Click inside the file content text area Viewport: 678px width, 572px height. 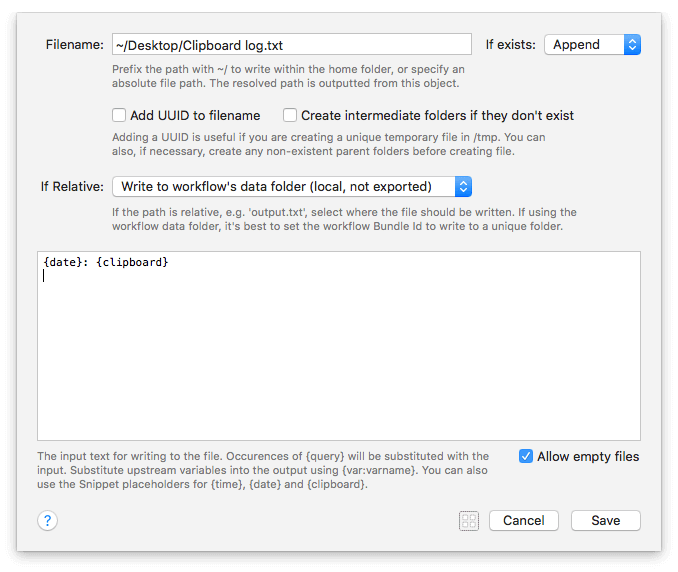pyautogui.click(x=339, y=346)
